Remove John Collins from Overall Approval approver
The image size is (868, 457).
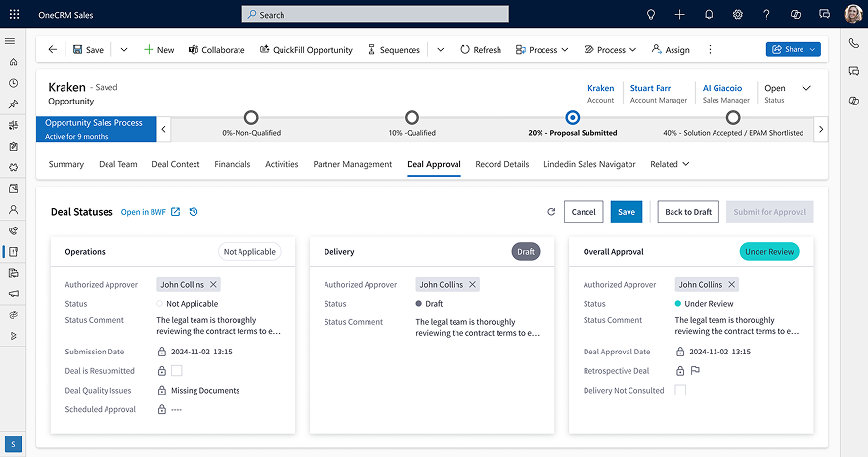[x=731, y=284]
